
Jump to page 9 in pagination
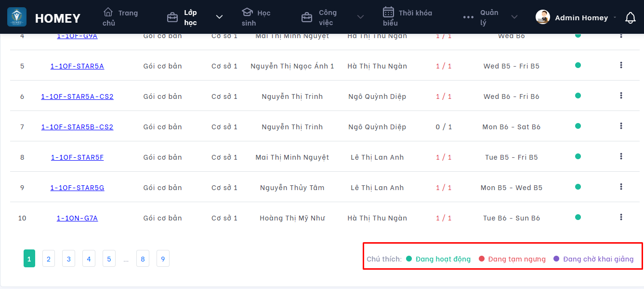point(163,259)
